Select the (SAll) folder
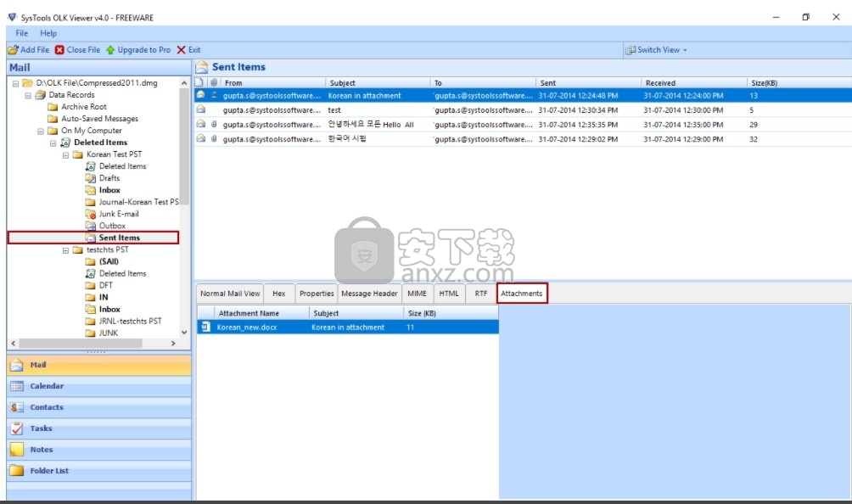The width and height of the screenshot is (852, 504). (x=109, y=262)
